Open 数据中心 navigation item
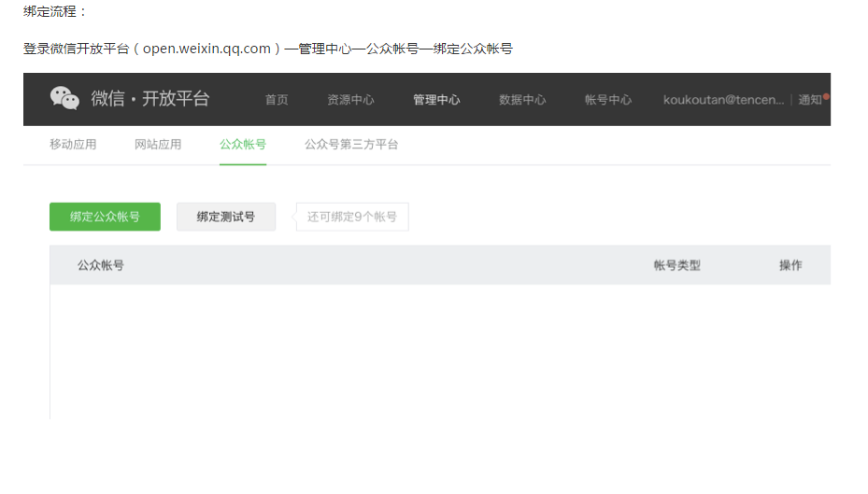Image resolution: width=868 pixels, height=494 pixels. click(522, 100)
